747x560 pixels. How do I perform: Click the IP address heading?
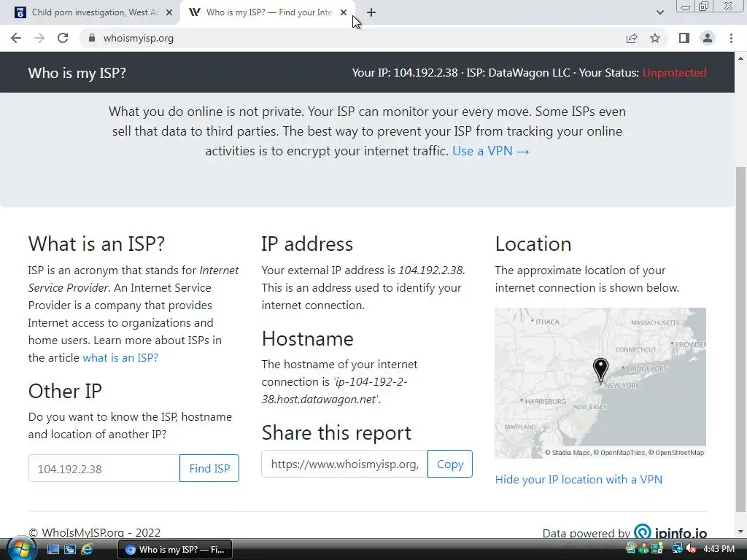click(307, 244)
